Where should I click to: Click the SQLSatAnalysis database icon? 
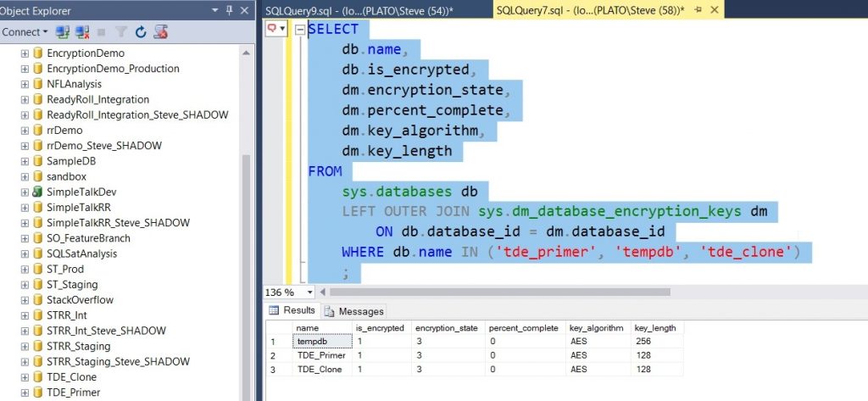(37, 253)
